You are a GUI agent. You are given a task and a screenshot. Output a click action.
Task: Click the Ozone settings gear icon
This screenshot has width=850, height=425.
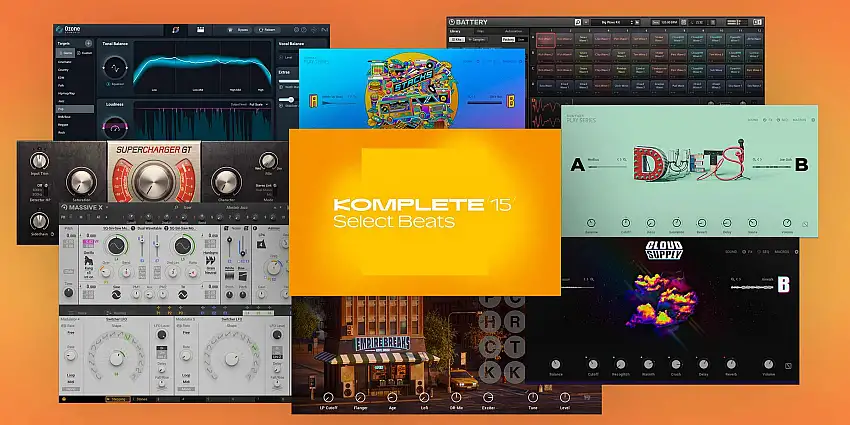click(297, 30)
